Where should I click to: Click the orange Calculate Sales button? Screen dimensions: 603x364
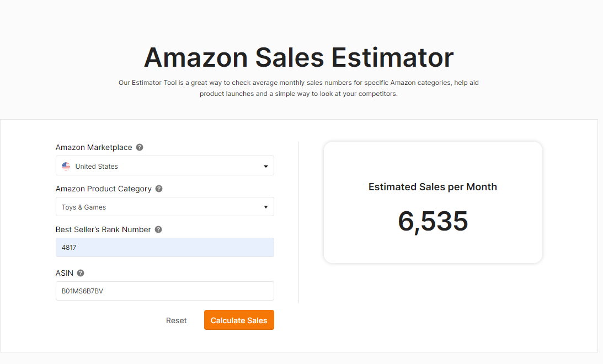pos(239,320)
